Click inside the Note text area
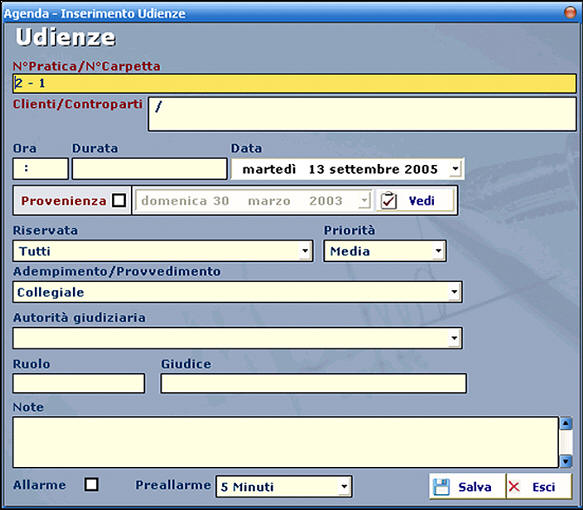Image resolution: width=583 pixels, height=510 pixels. point(286,442)
